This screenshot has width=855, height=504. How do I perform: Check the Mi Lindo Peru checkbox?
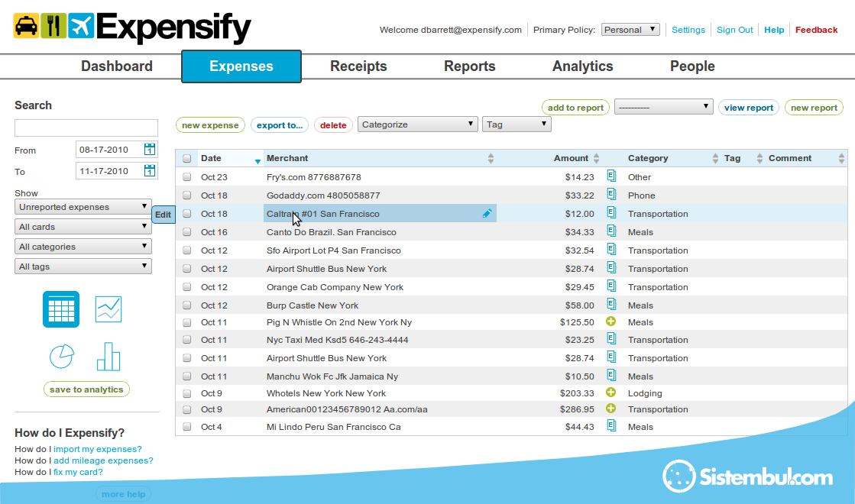(x=187, y=427)
